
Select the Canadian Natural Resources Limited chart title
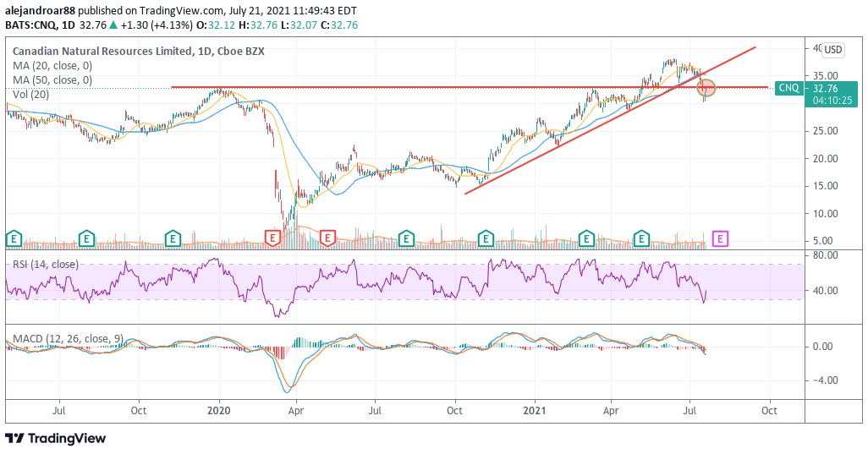coord(139,51)
